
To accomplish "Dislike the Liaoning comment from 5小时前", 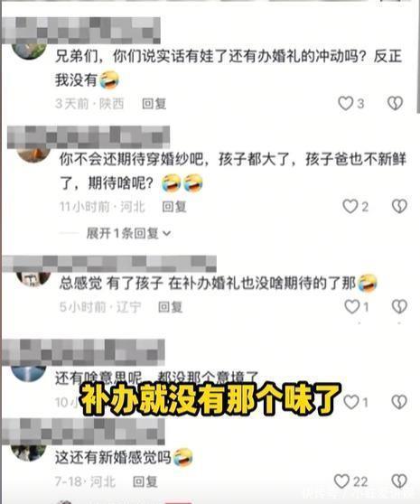I will tap(399, 306).
